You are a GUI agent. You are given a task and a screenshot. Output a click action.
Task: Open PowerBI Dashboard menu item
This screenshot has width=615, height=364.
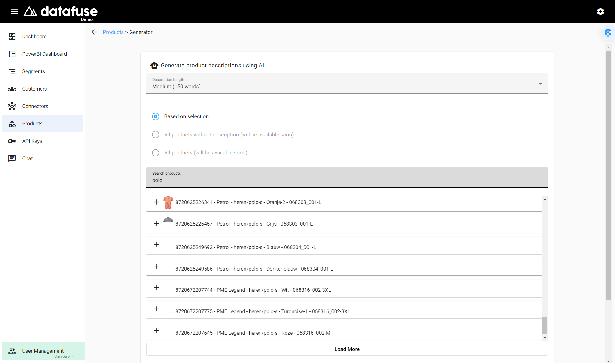[42, 54]
